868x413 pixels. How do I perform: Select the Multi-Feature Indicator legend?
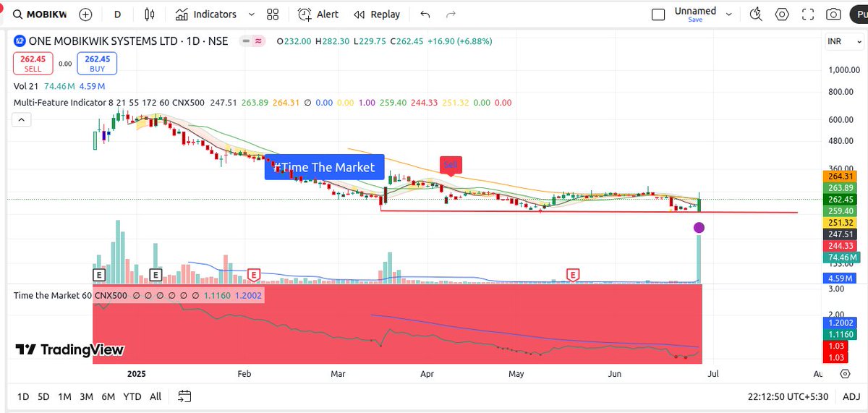click(109, 103)
